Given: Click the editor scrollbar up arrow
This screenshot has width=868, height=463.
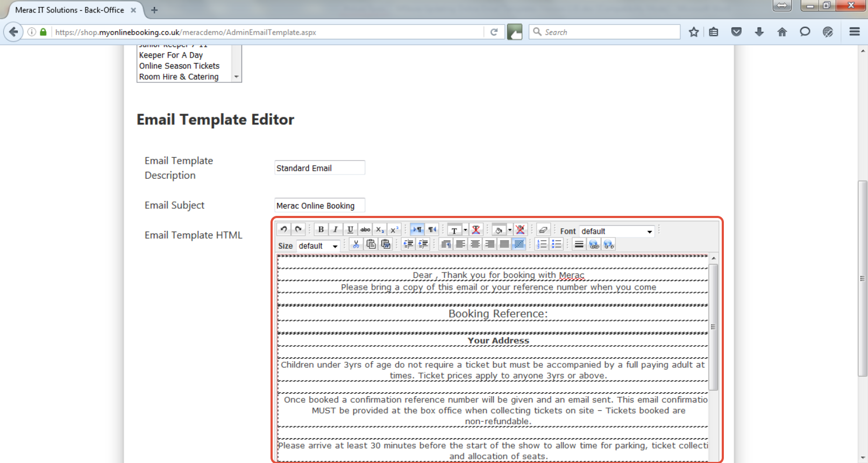Looking at the screenshot, I should coord(713,258).
